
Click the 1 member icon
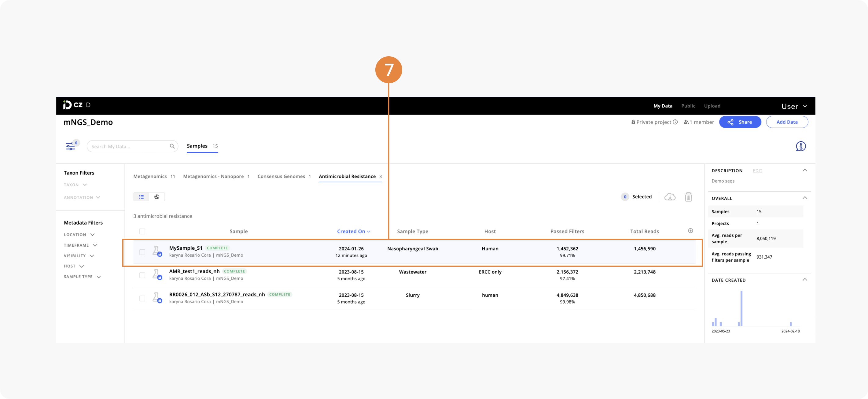coord(686,122)
